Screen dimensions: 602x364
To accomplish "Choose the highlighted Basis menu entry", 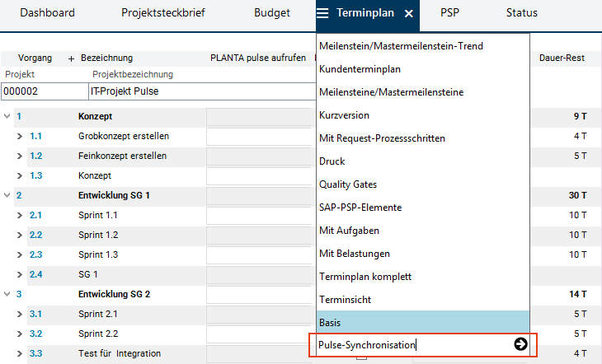I will coord(330,321).
